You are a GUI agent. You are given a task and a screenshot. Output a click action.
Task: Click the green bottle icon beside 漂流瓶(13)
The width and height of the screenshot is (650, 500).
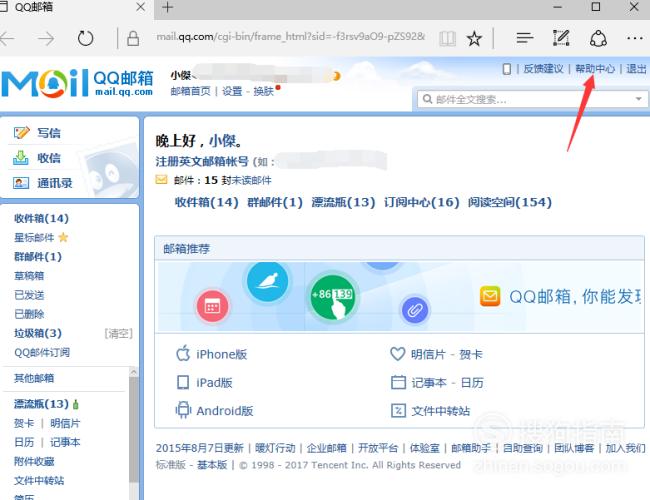click(x=75, y=404)
